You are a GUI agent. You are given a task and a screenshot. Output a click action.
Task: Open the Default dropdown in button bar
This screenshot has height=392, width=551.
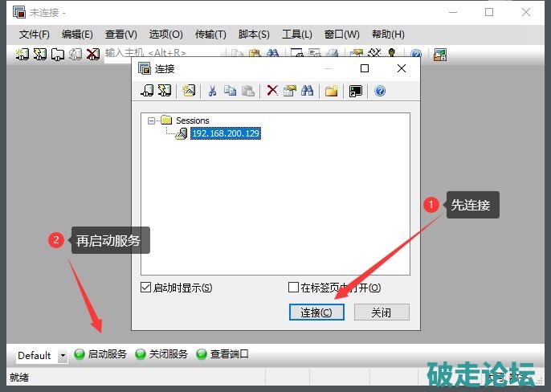tap(63, 355)
